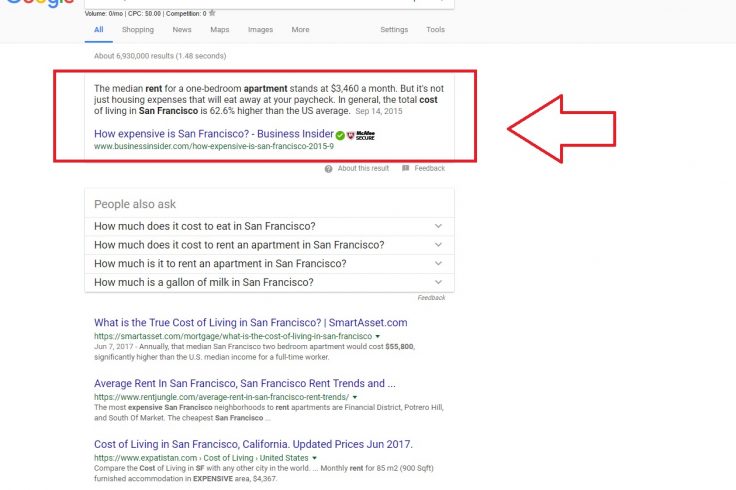Viewport: 736px width, 490px height.
Task: Open the News tab
Action: coord(182,30)
